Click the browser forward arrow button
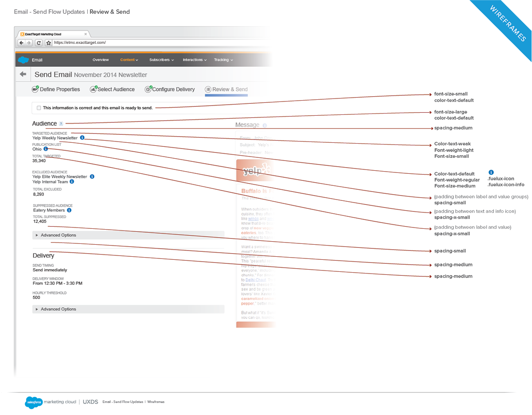This screenshot has height=415, width=532. click(x=29, y=43)
